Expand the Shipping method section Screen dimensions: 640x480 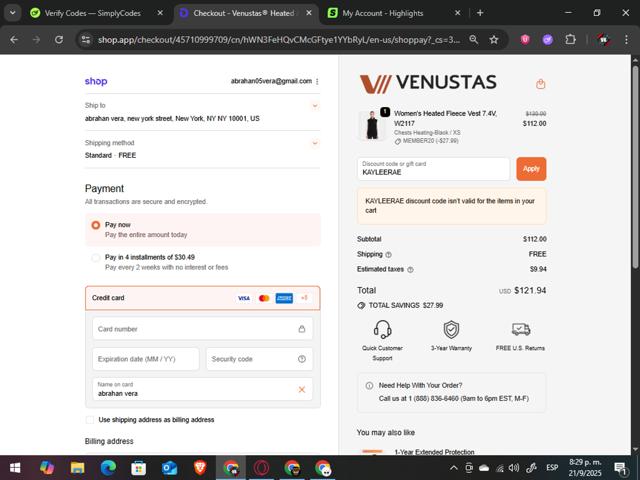(x=315, y=143)
